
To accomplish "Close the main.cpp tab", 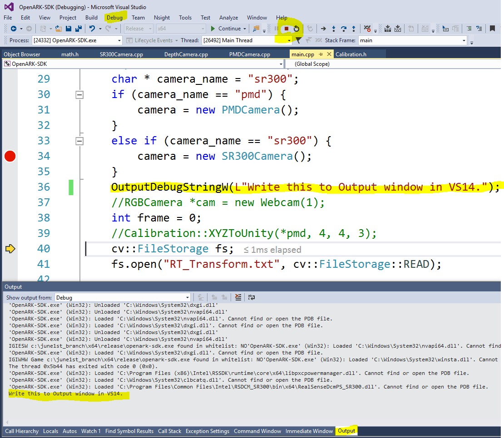I will (329, 54).
